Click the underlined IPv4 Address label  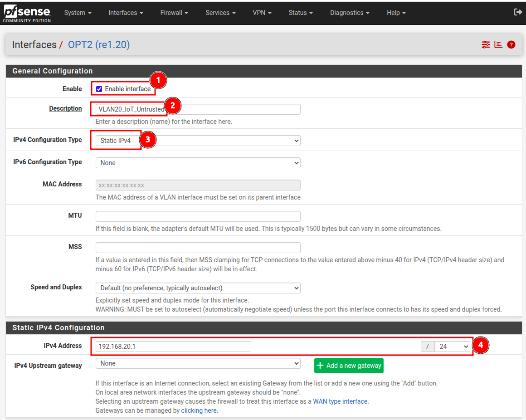coord(63,346)
